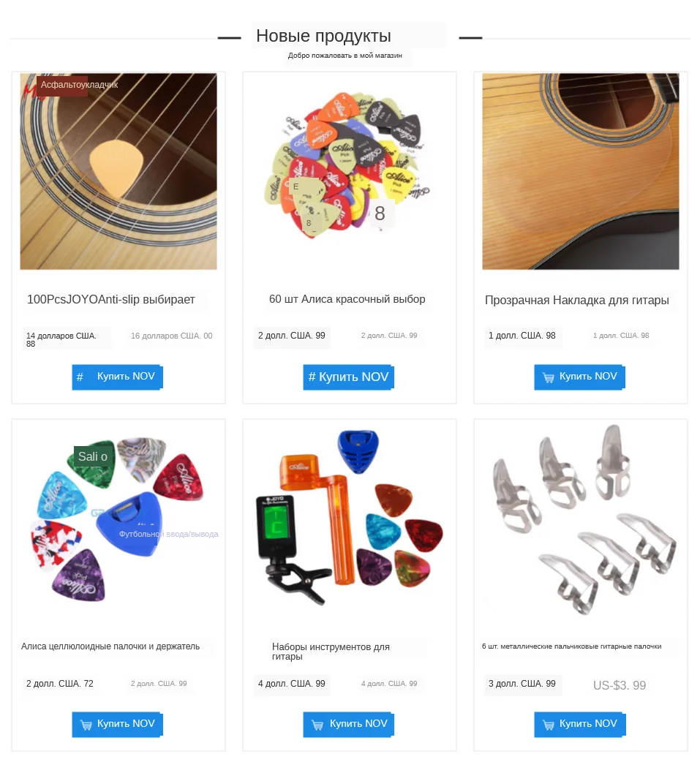The image size is (700, 762).
Task: Buy the 60 шт Алиса colorful picks
Action: (349, 377)
